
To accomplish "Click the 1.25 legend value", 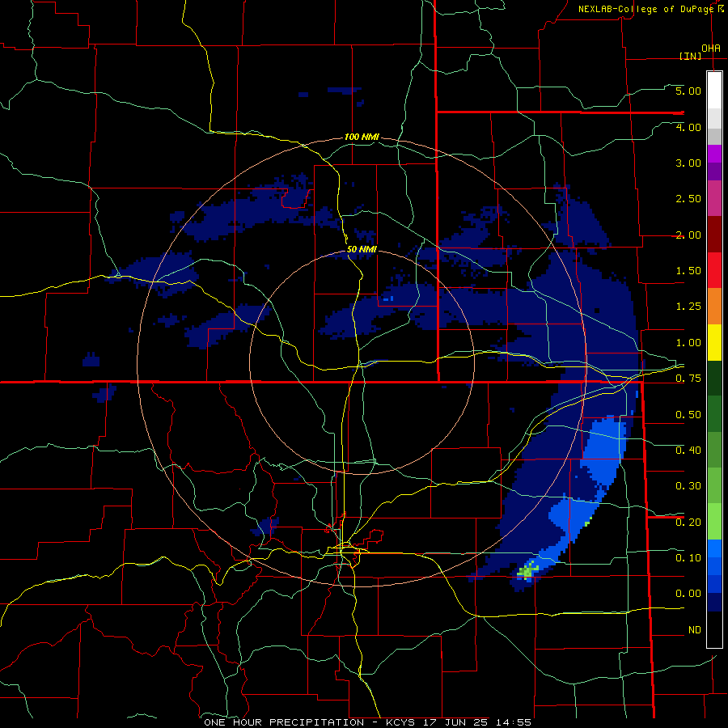I will 688,307.
